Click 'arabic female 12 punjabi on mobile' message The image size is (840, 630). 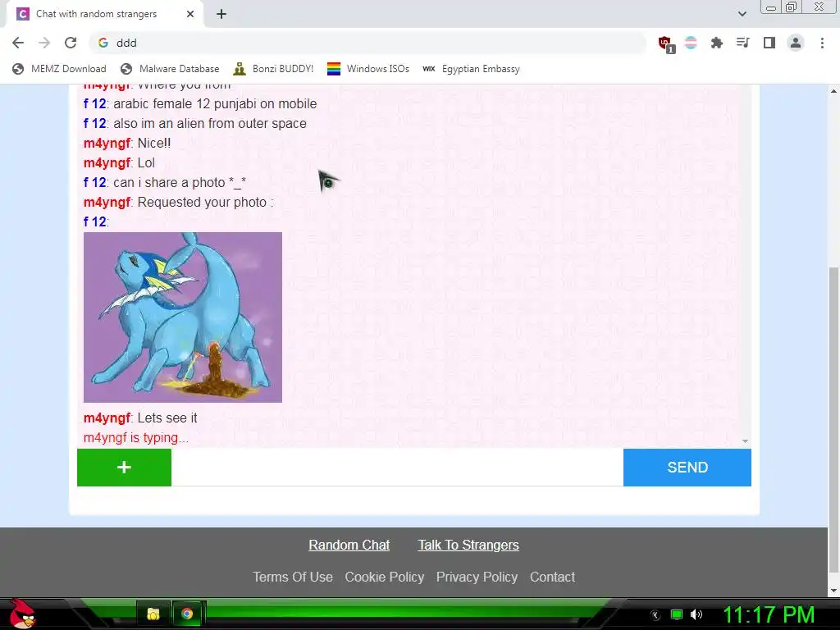pyautogui.click(x=215, y=103)
